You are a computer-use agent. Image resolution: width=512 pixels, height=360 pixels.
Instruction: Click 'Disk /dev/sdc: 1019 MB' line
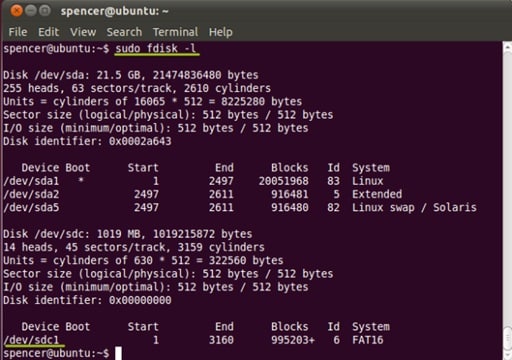pyautogui.click(x=128, y=234)
